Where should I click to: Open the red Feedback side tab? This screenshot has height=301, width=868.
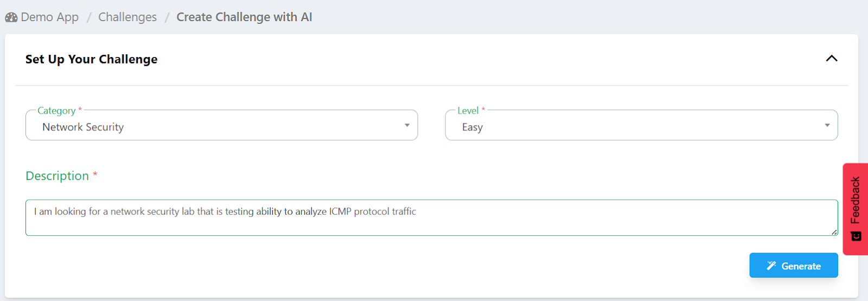(x=856, y=201)
